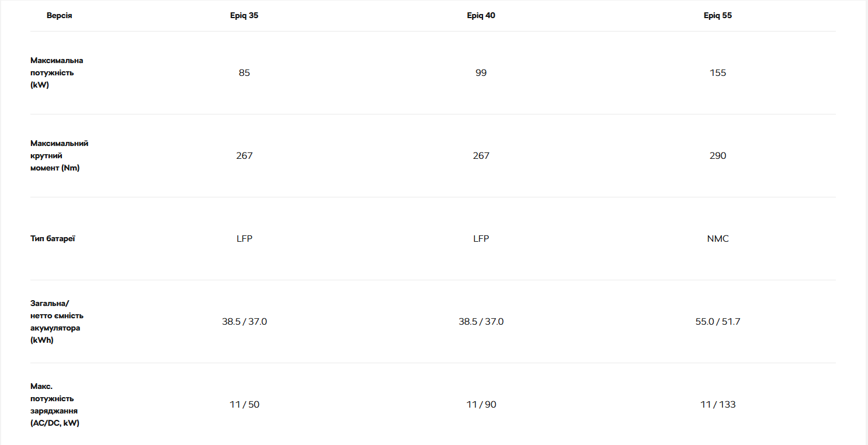Select the Epiq 55 column header

717,16
